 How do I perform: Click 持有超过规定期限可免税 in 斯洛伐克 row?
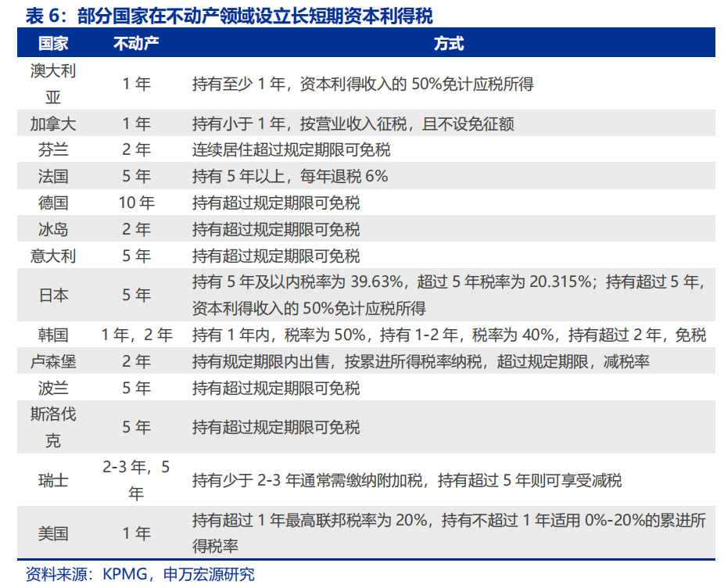click(276, 427)
